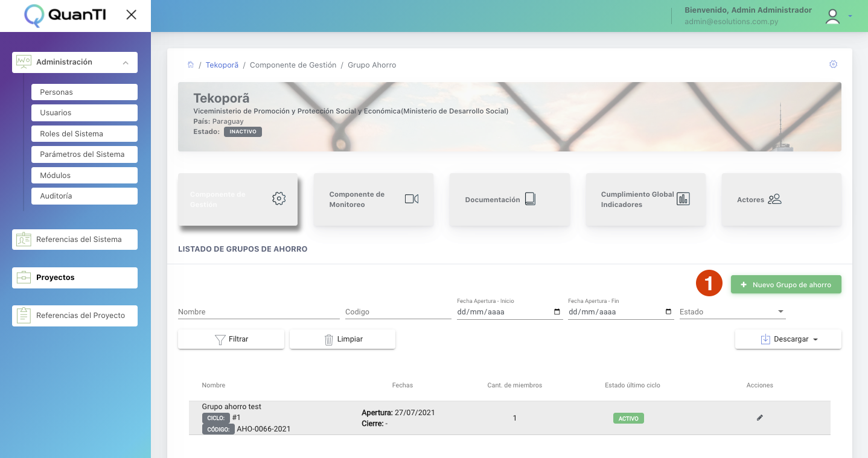This screenshot has height=458, width=868.
Task: Open the Documentación card
Action: [509, 200]
